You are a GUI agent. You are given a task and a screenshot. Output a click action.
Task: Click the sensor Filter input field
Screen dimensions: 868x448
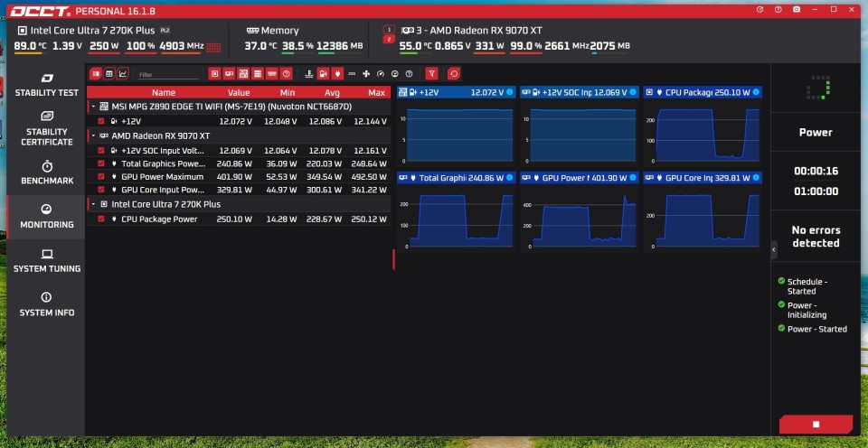tap(168, 74)
